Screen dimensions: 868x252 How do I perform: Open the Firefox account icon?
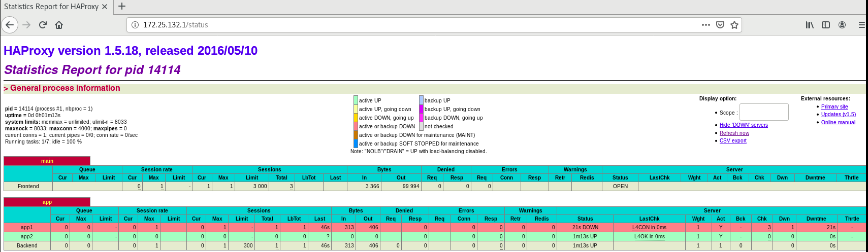[842, 25]
